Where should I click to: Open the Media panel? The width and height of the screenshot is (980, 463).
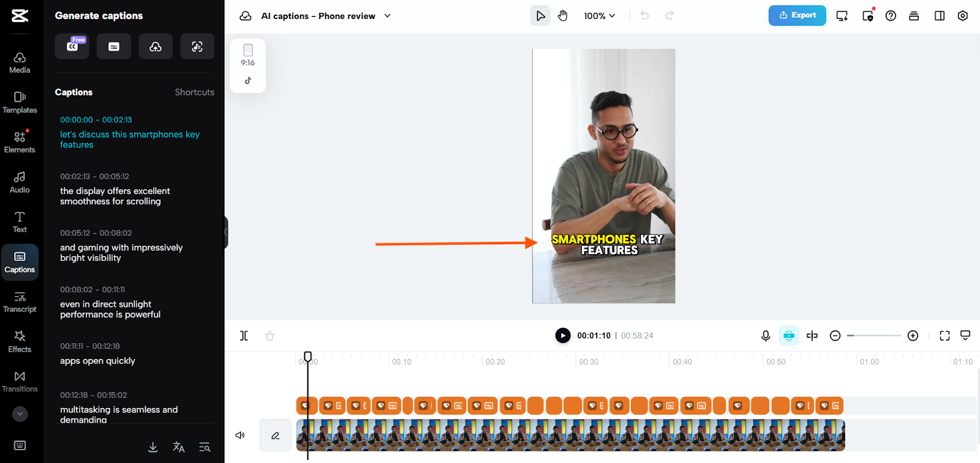pos(20,63)
